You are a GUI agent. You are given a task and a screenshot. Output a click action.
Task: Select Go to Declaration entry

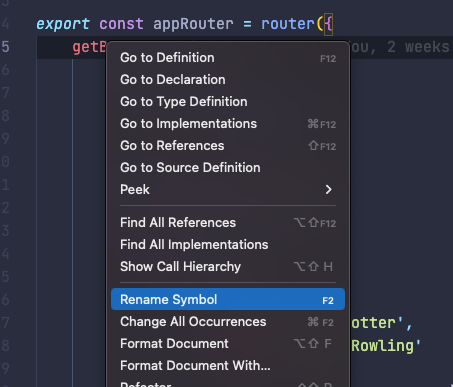[228, 80]
